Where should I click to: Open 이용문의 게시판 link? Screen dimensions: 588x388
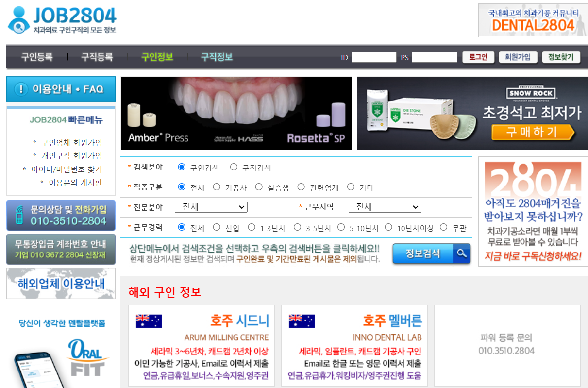point(75,182)
